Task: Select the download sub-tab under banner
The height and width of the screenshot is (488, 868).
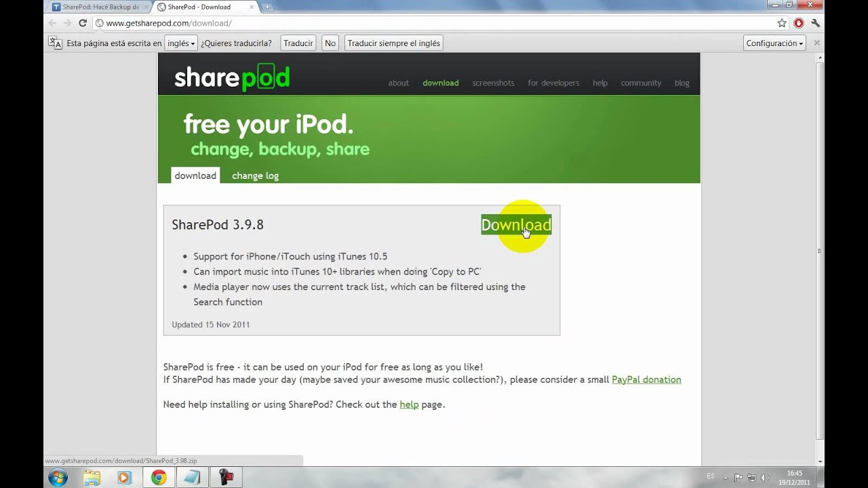Action: (x=195, y=176)
